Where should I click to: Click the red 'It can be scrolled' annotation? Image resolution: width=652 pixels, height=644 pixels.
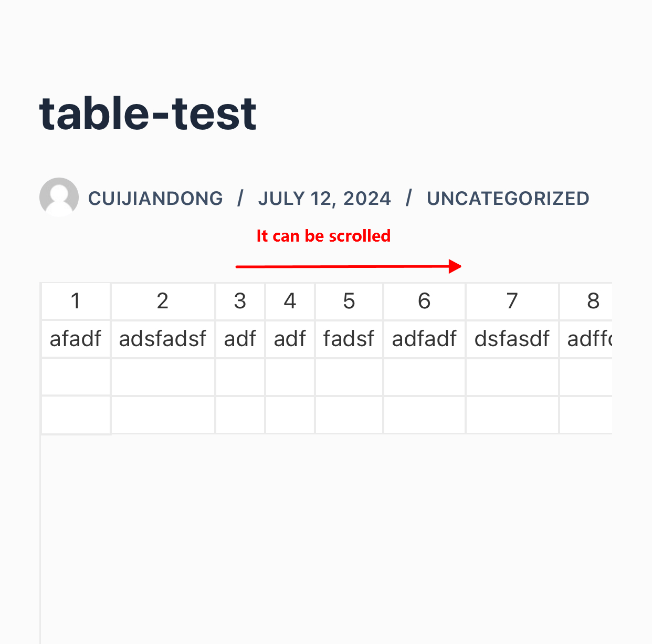point(323,236)
